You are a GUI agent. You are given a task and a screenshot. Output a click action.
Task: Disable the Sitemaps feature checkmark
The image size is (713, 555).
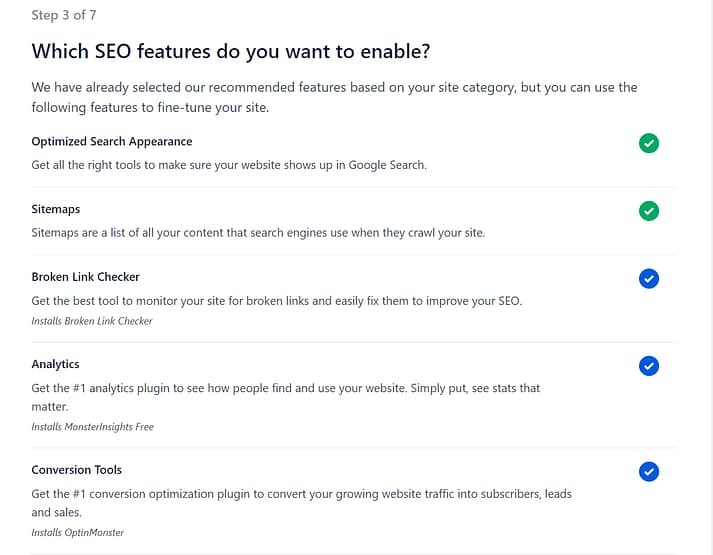649,211
